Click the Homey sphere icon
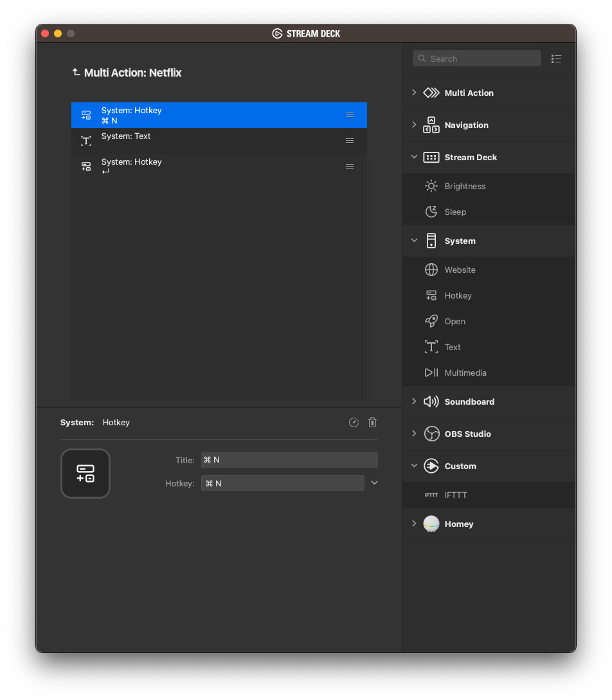Screen dimensions: 612x700 pyautogui.click(x=431, y=524)
